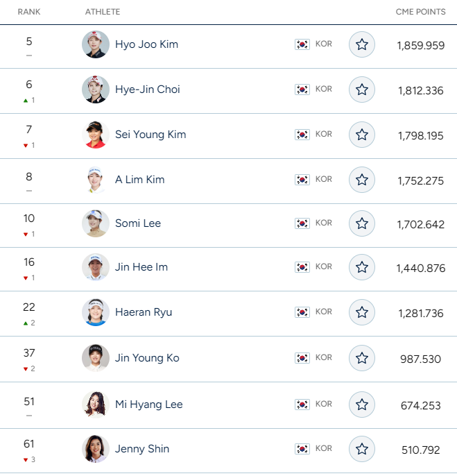This screenshot has width=457, height=476.
Task: Toggle the star for Hye-Jin Choi
Action: (361, 90)
